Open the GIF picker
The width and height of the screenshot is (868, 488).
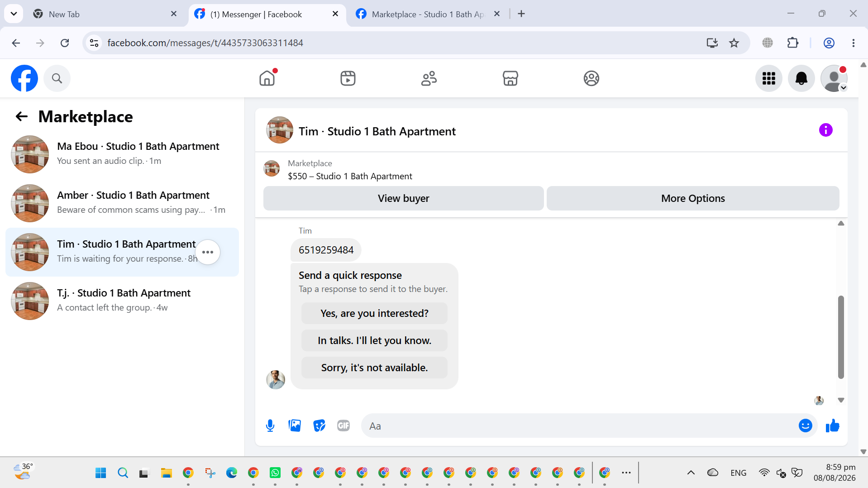coord(343,426)
